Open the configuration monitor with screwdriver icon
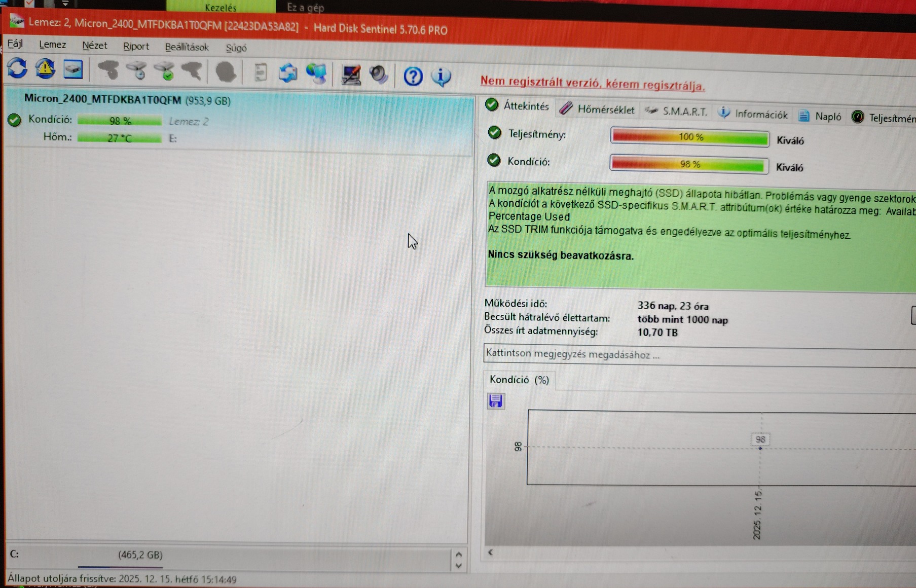The image size is (916, 588). (x=351, y=75)
